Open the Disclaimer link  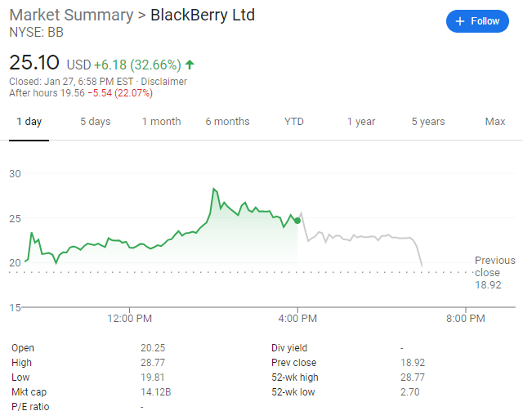coord(163,82)
